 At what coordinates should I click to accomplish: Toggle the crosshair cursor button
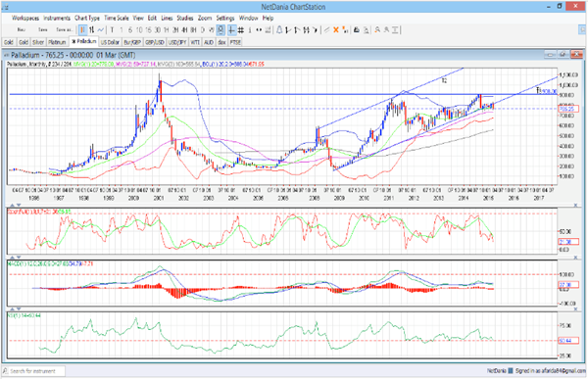(231, 30)
